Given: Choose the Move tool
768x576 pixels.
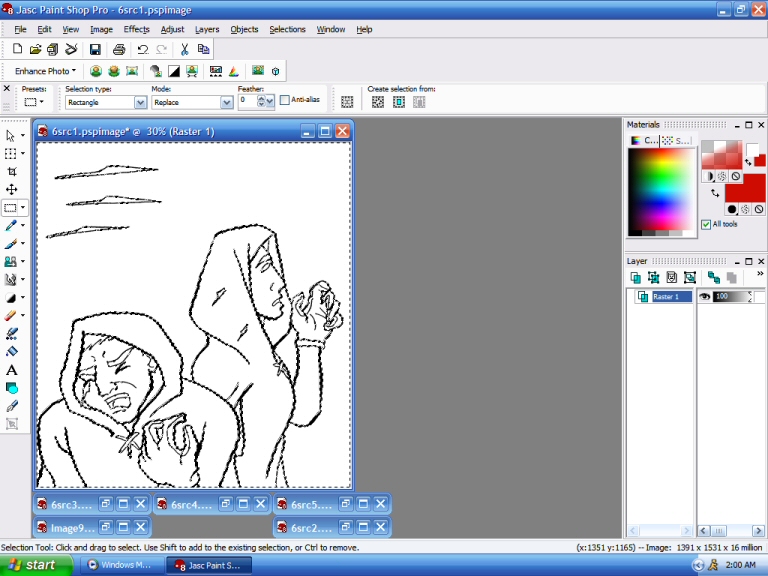Looking at the screenshot, I should pyautogui.click(x=11, y=189).
